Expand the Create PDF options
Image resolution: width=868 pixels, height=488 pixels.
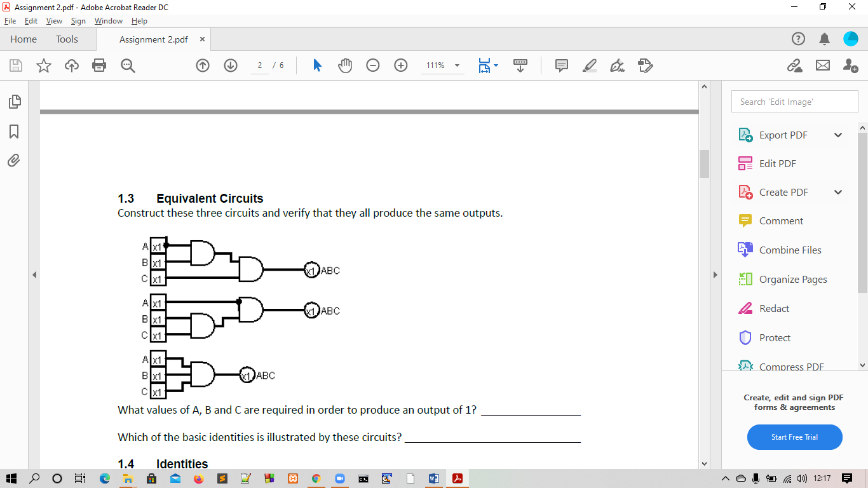838,192
